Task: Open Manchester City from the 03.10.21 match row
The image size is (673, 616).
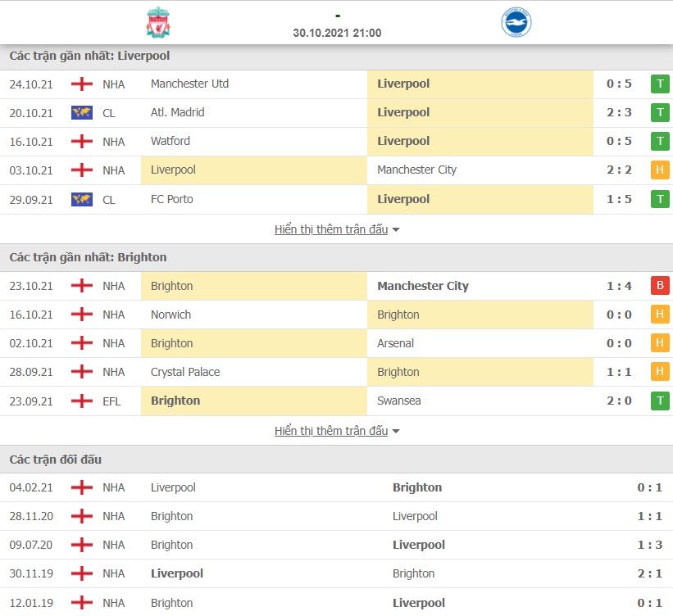Action: (417, 170)
